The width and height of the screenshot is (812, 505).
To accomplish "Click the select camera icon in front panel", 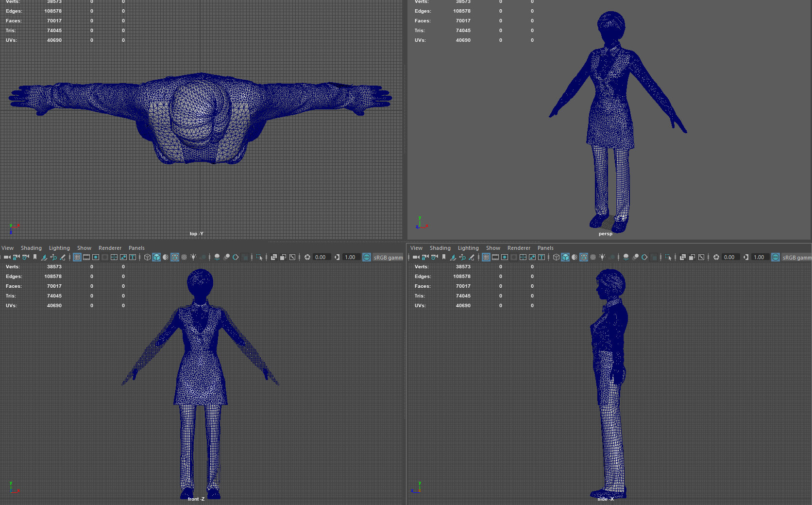I will 7,257.
